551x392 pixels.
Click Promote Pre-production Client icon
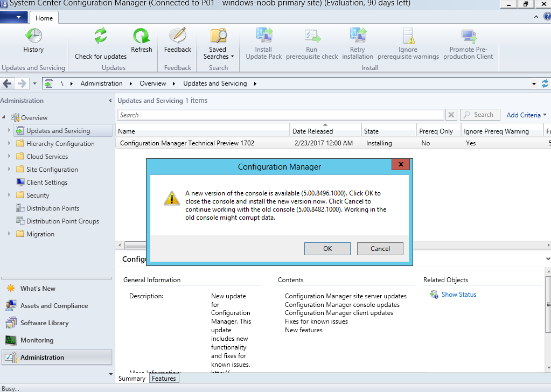(x=469, y=36)
